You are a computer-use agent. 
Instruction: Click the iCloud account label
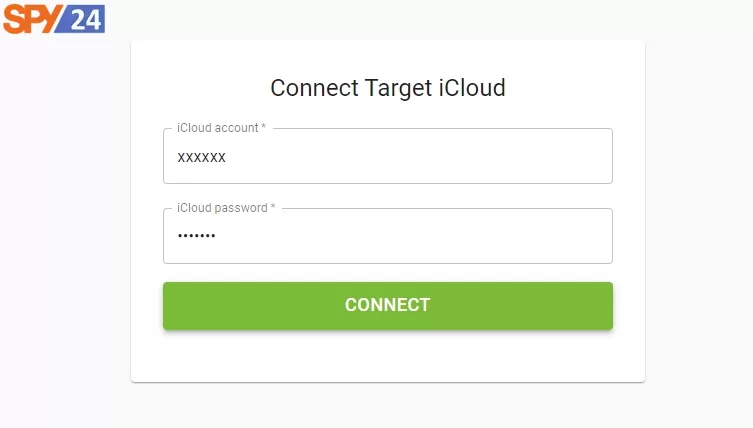[x=218, y=128]
